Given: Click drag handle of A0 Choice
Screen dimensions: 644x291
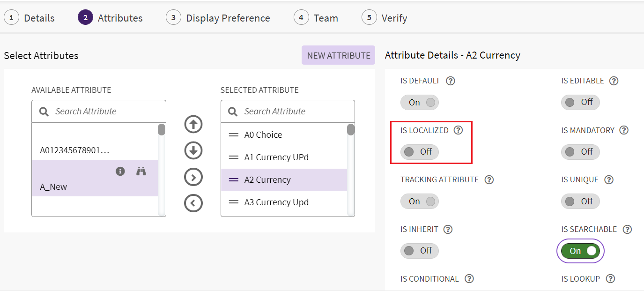Looking at the screenshot, I should 233,135.
